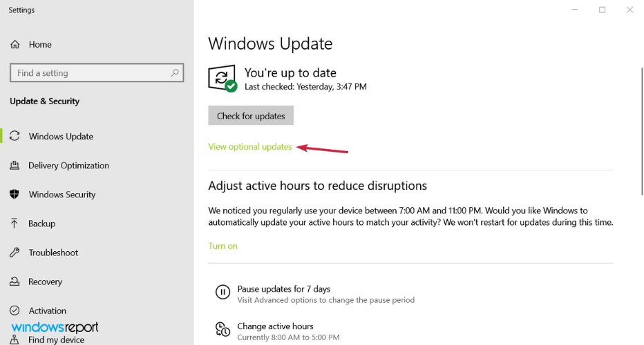Go to Windows Security section

point(62,195)
